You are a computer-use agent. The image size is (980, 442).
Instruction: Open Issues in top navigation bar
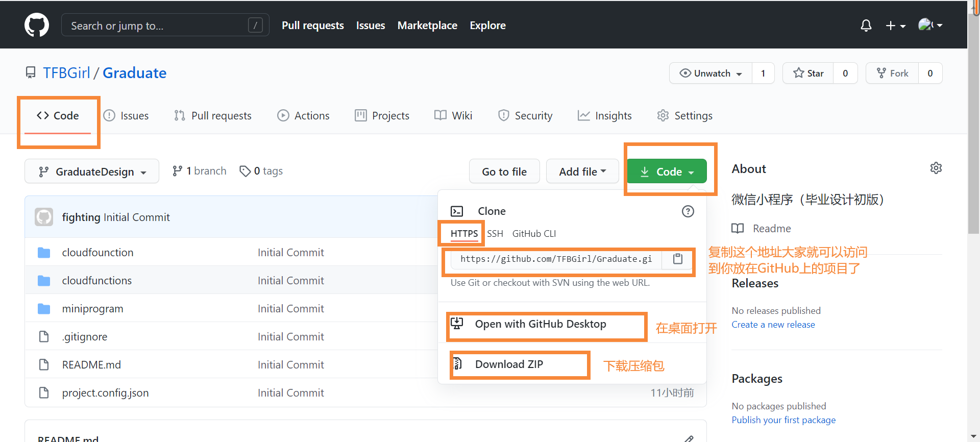click(371, 25)
